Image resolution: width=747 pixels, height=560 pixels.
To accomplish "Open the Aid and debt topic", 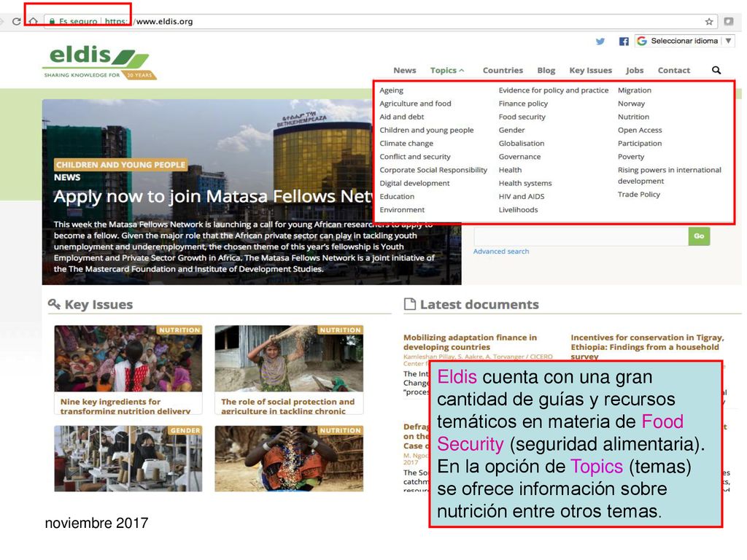I will [x=402, y=117].
